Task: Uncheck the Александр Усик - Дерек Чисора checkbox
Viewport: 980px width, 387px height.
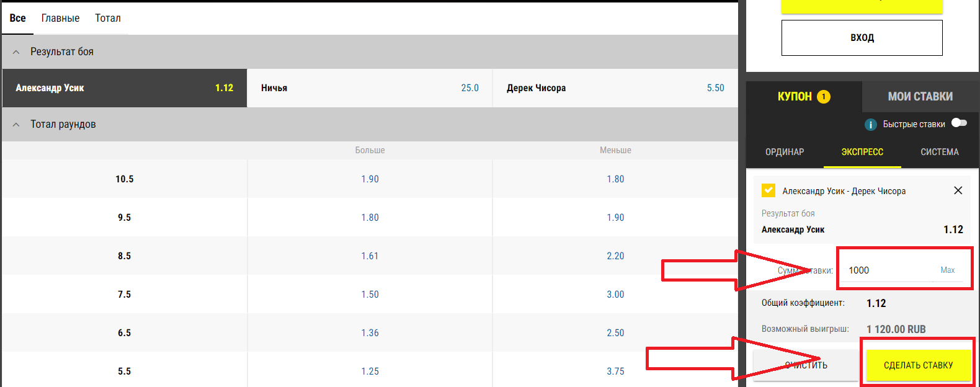Action: coord(768,190)
